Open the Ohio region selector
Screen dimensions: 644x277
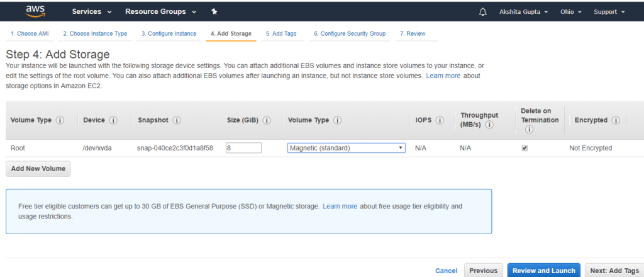571,12
